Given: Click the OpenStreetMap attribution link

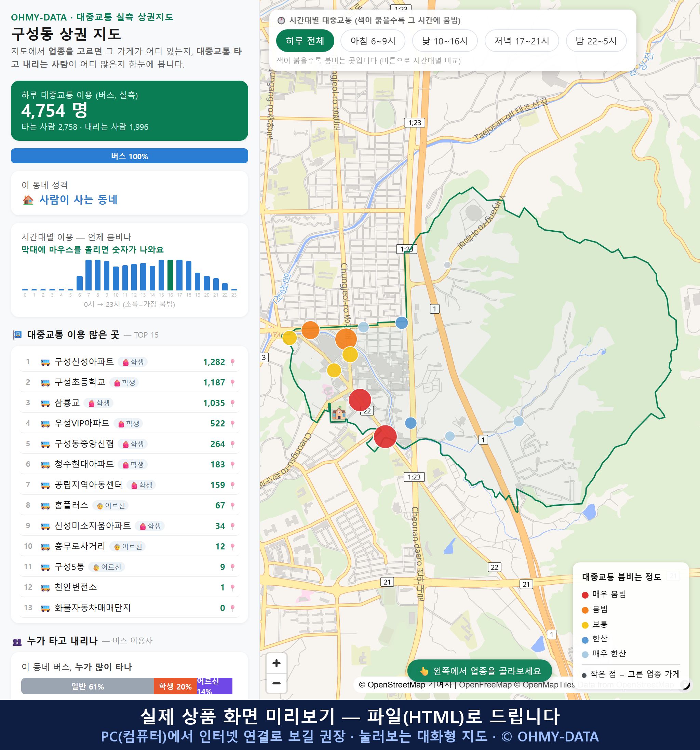Looking at the screenshot, I should 396,685.
